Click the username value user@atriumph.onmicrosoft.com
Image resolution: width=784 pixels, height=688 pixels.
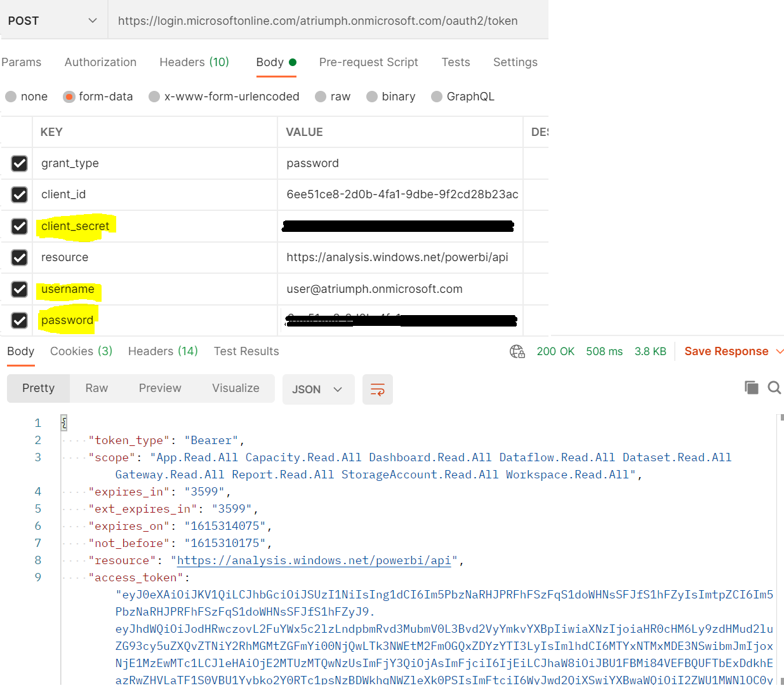[374, 289]
